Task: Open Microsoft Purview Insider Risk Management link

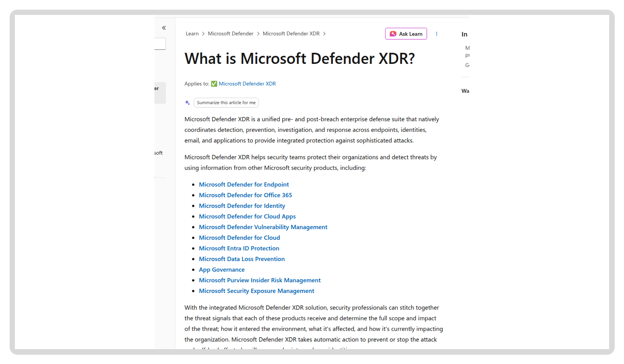Action: coord(260,280)
